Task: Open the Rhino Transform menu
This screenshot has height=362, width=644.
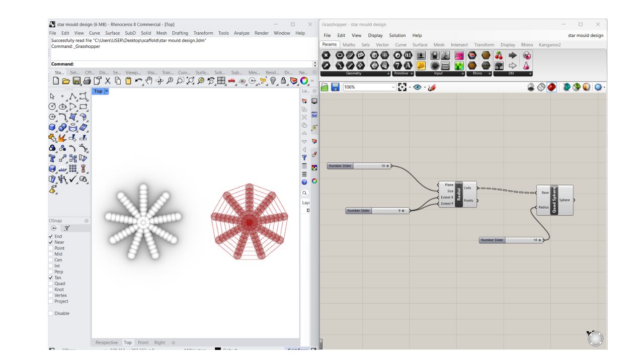Action: tap(203, 33)
